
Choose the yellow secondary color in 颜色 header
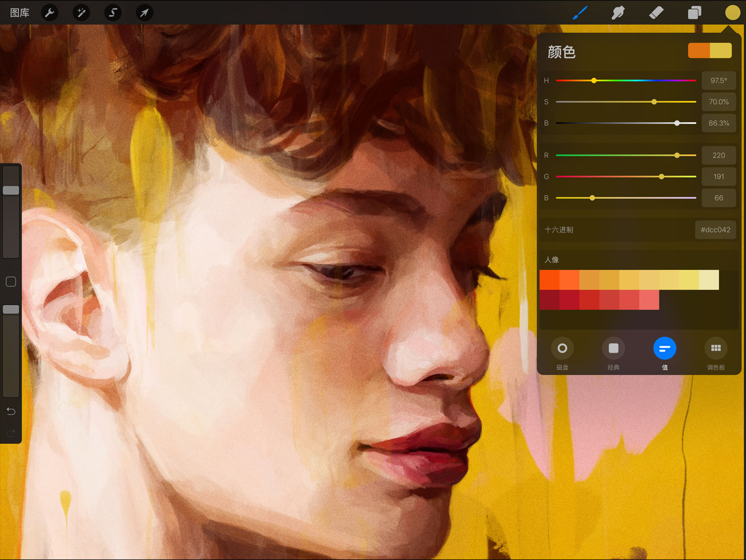coord(721,50)
